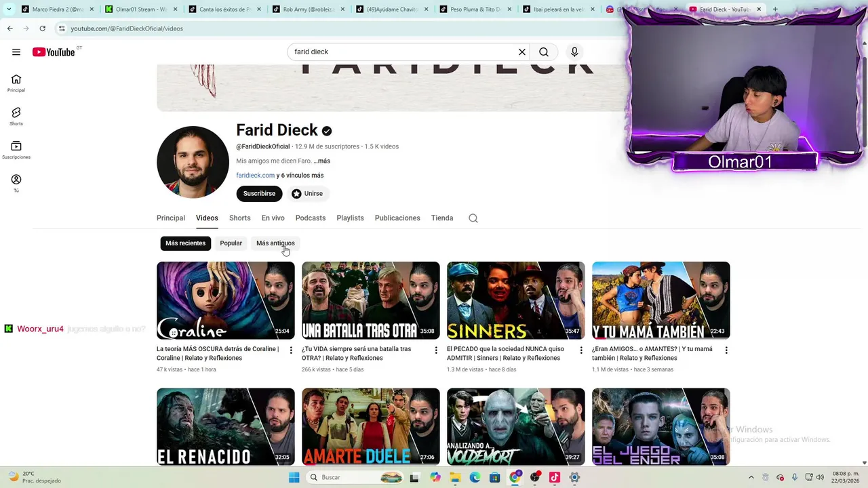This screenshot has height=488, width=868.
Task: Open File Explorer from the taskbar
Action: [x=455, y=477]
